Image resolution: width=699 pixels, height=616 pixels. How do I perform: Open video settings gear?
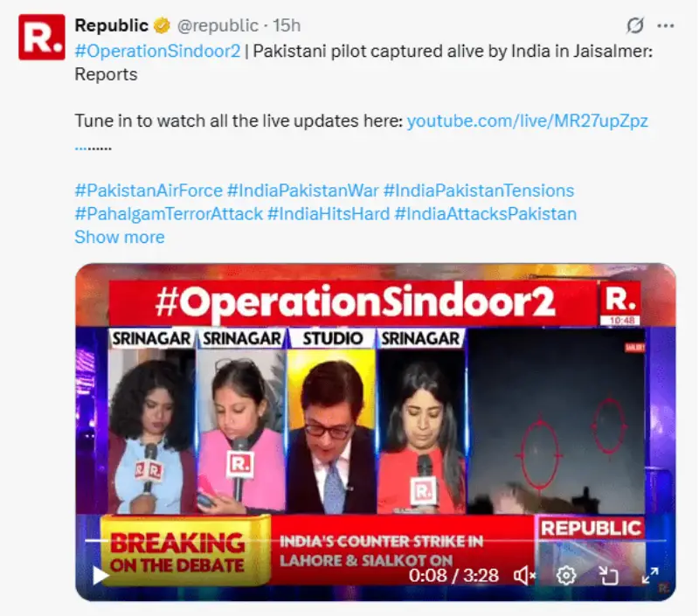[566, 576]
